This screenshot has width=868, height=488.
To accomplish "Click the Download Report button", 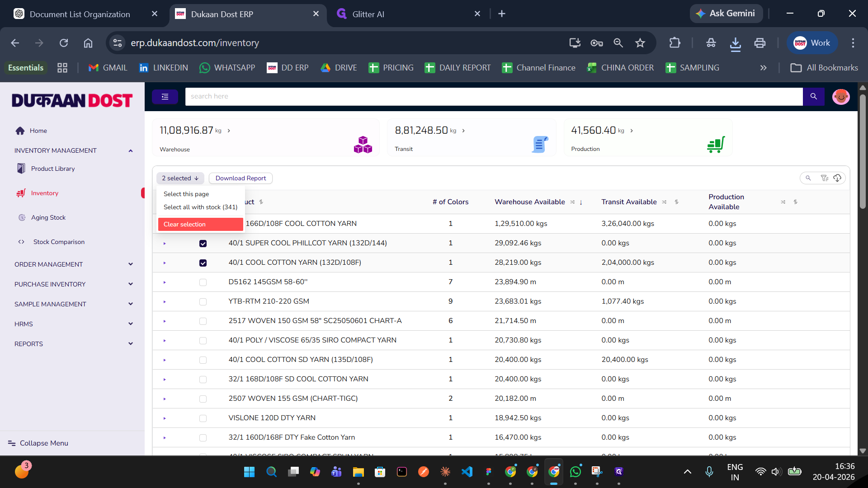I will tap(241, 178).
